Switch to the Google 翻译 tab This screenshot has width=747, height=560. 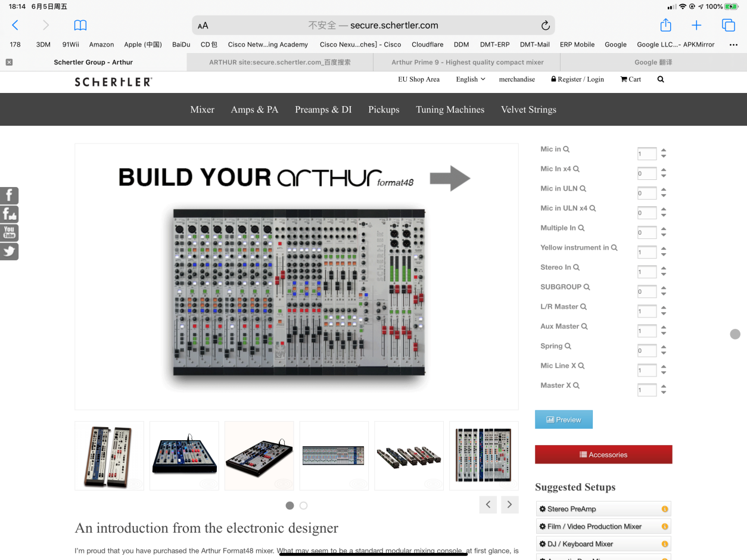pyautogui.click(x=653, y=62)
